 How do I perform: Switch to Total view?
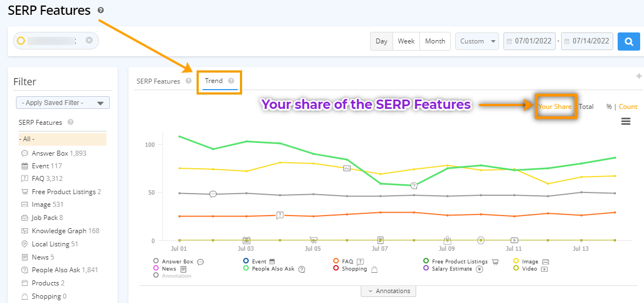[586, 107]
